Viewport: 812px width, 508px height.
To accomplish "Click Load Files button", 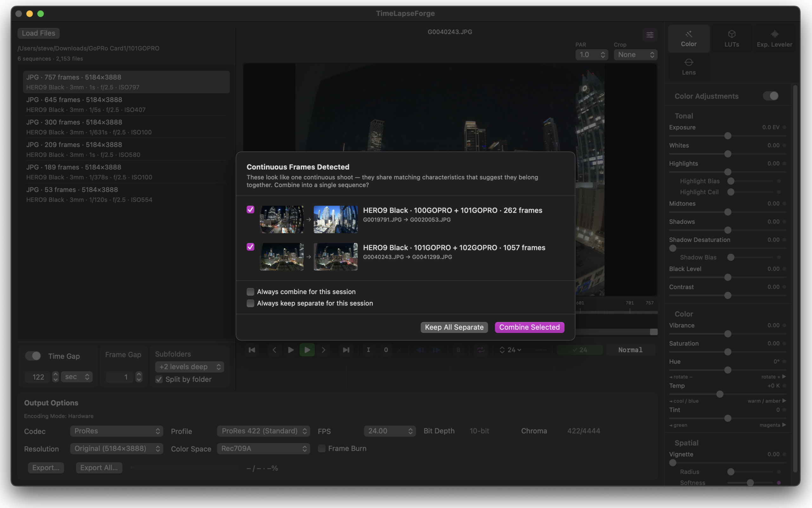I will click(39, 33).
